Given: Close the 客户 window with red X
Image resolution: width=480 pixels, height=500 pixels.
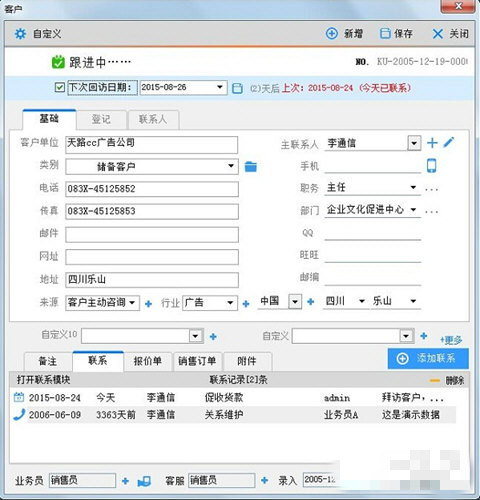Looking at the screenshot, I should [x=459, y=6].
